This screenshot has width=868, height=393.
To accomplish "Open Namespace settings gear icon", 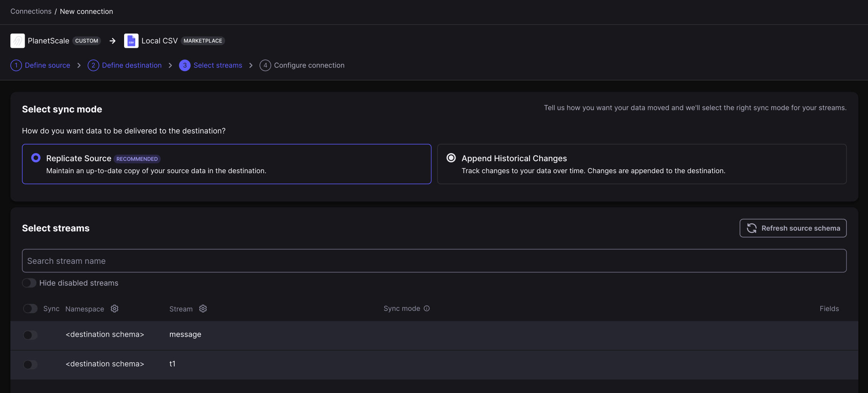I will pos(114,309).
